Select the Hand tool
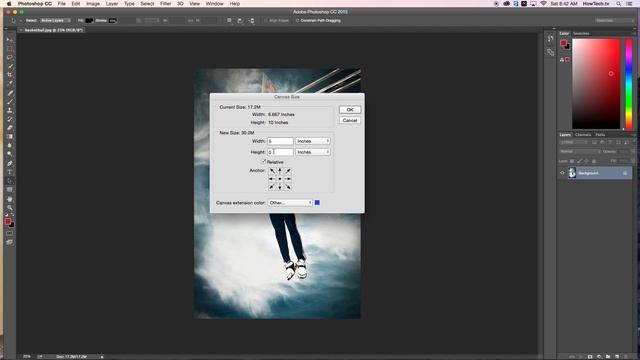Viewport: 640px width, 360px height. coord(10,199)
